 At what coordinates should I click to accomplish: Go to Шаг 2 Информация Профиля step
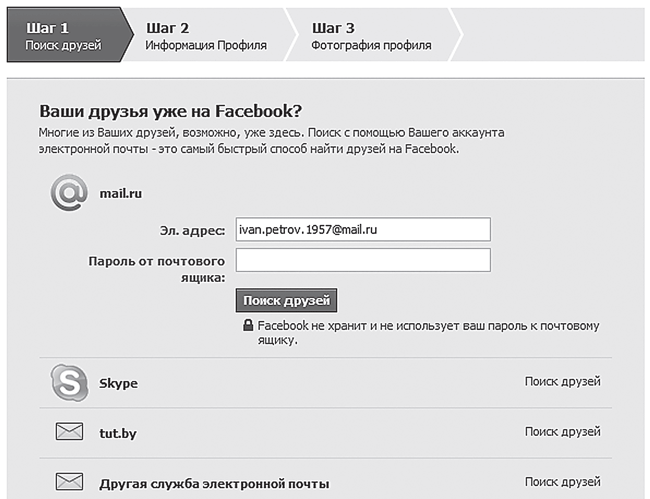coord(206,36)
